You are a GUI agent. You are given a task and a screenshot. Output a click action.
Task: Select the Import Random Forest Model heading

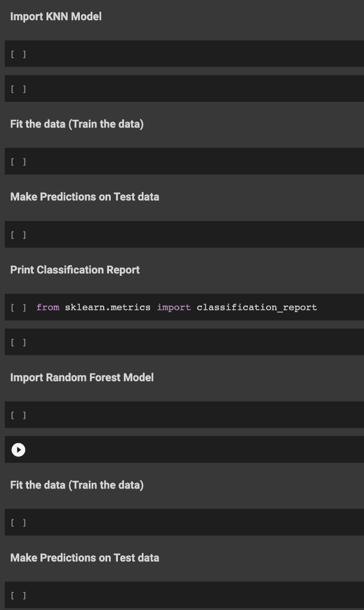82,377
